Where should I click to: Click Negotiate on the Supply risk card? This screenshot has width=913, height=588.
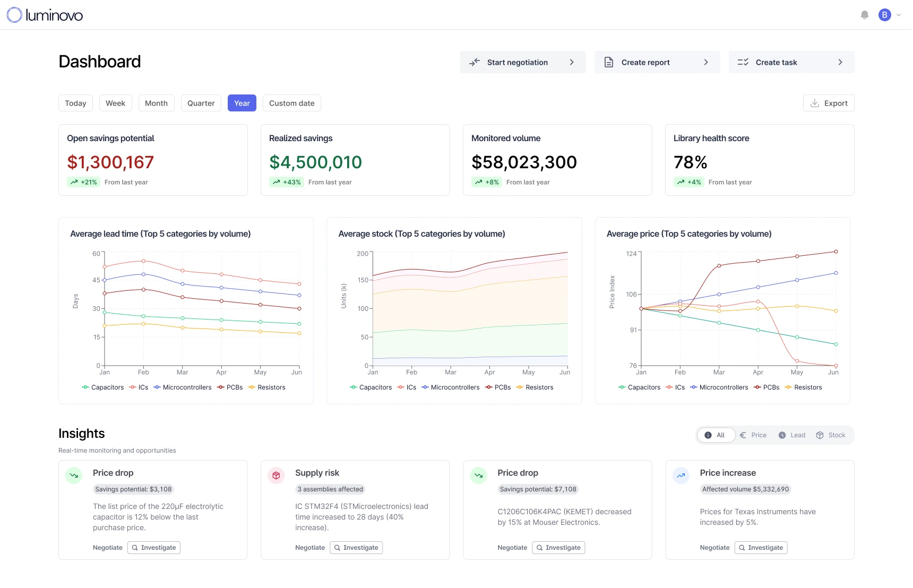click(x=310, y=547)
